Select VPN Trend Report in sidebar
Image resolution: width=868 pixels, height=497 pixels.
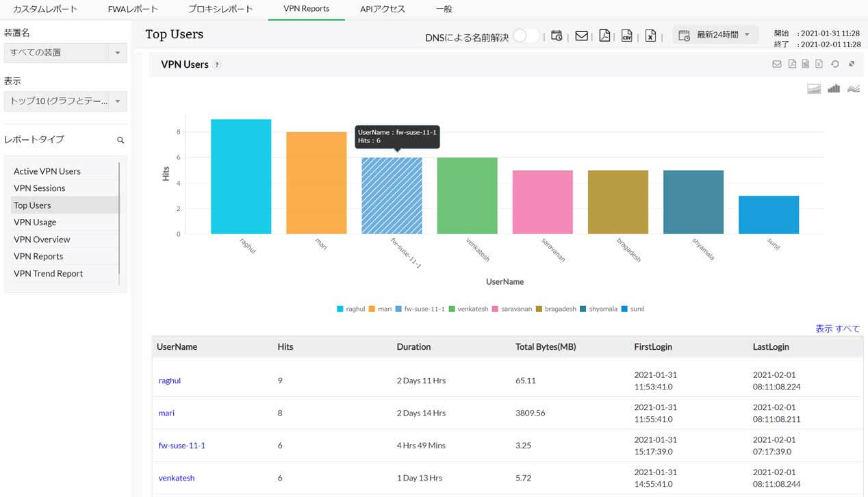pos(48,274)
